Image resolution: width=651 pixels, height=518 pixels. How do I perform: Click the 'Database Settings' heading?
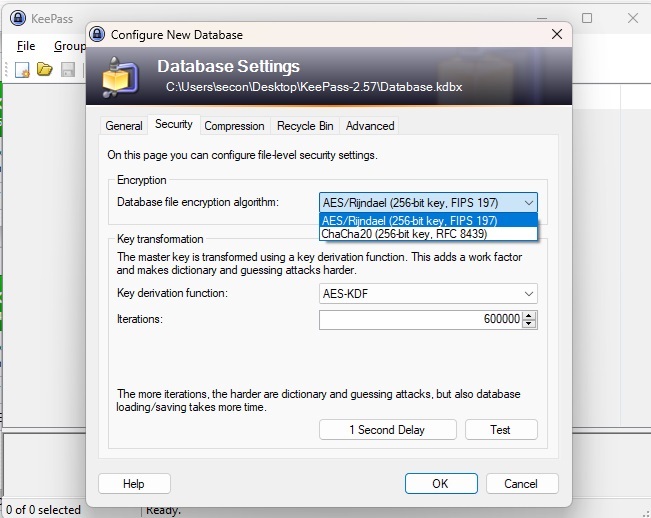(x=228, y=66)
